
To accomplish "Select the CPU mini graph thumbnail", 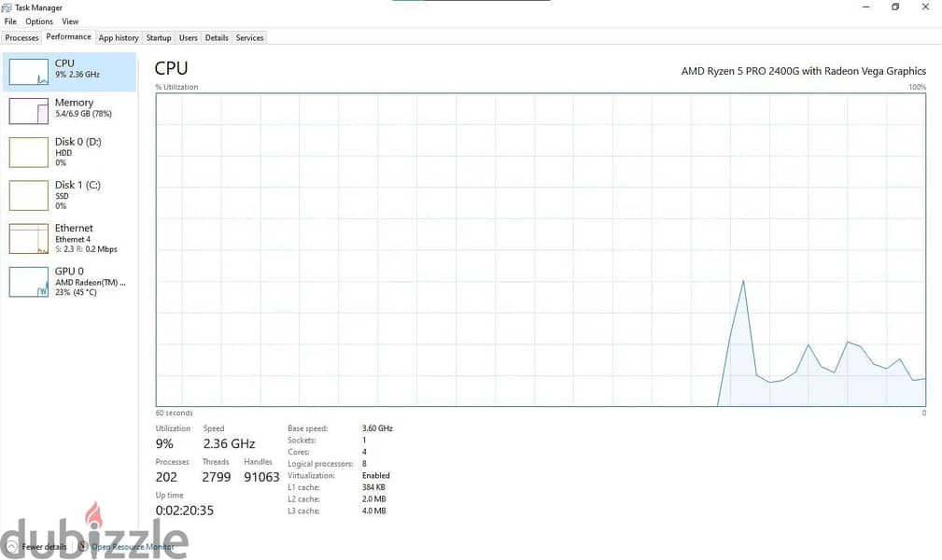I will 28,72.
